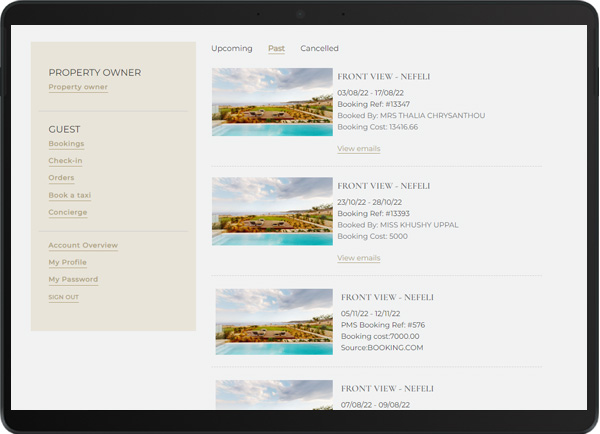Open Account Overview
The width and height of the screenshot is (600, 434).
click(83, 245)
